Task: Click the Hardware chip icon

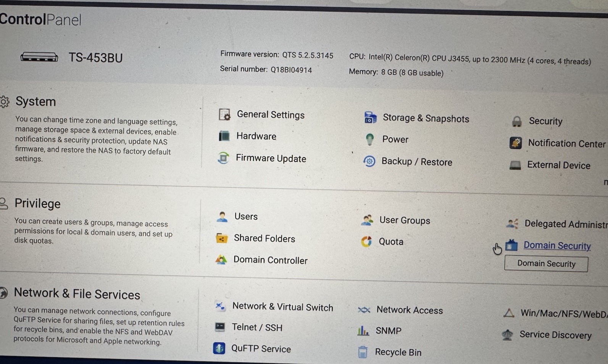Action: tap(224, 136)
